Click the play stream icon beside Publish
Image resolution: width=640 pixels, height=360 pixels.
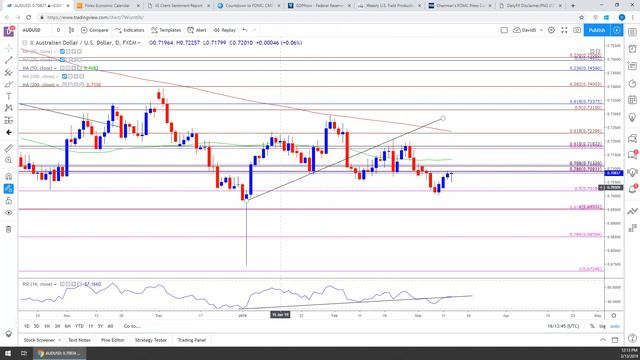click(616, 30)
